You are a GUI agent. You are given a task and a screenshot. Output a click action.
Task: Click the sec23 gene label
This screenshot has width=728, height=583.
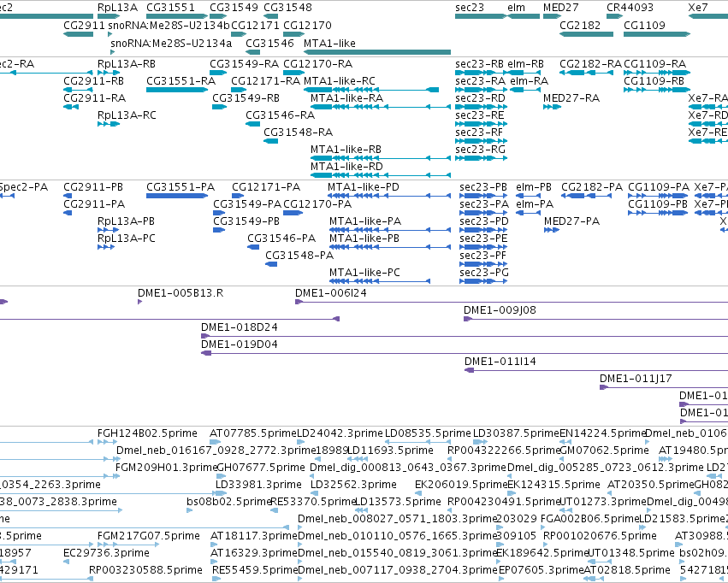(470, 8)
